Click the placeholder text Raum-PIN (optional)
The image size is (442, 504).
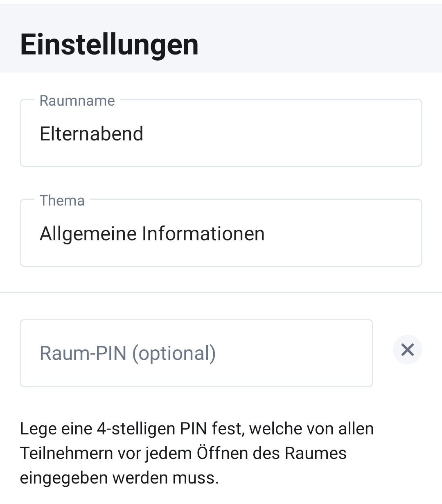click(128, 353)
